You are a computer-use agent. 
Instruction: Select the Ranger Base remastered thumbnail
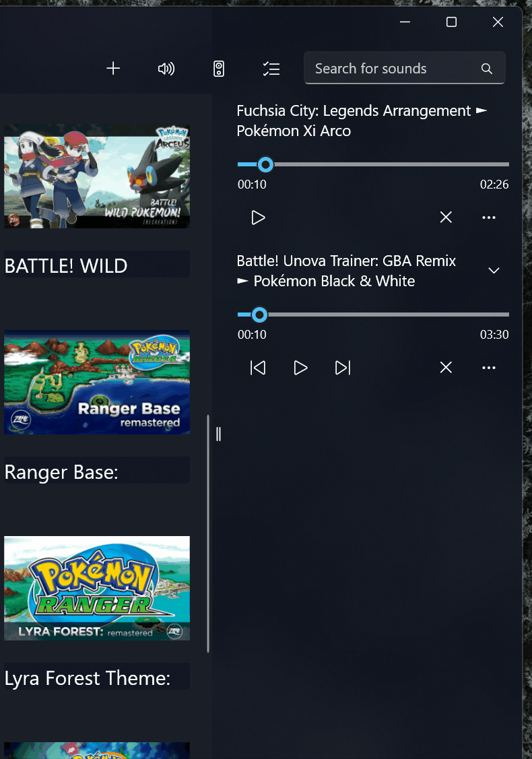coord(97,383)
